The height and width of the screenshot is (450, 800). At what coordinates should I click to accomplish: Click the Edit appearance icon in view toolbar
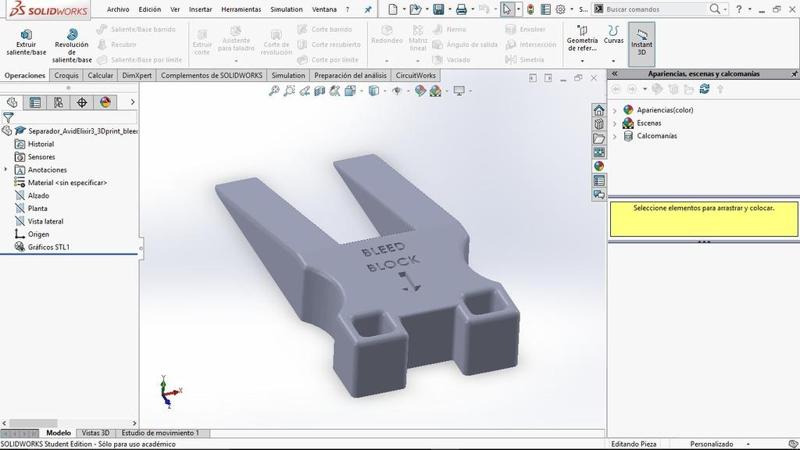click(x=420, y=91)
